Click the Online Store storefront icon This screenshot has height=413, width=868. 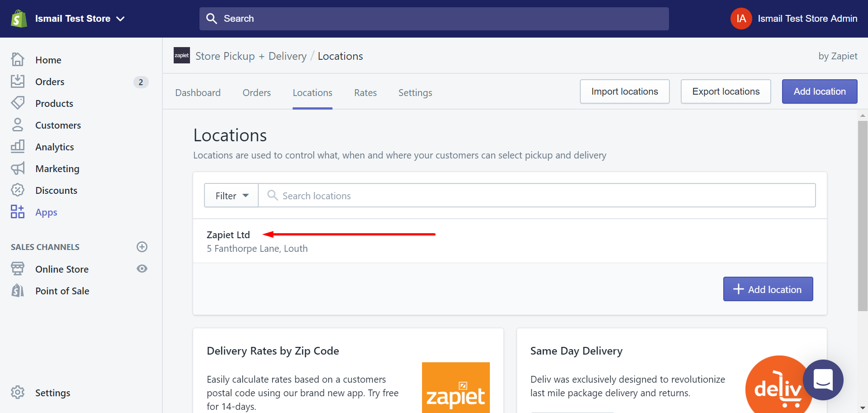18,269
